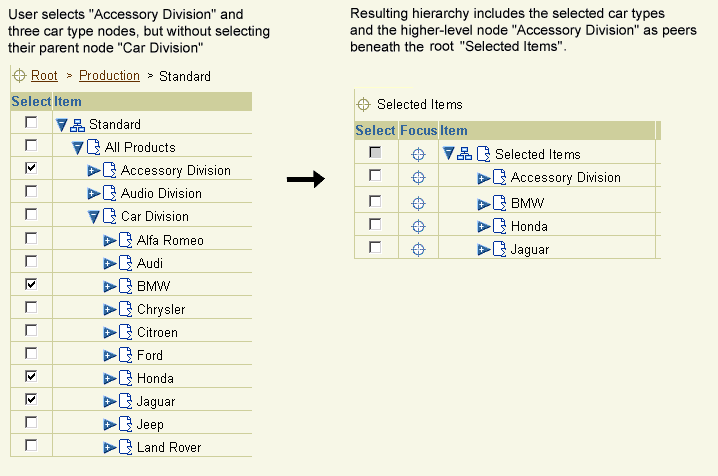Collapse the All Products node
718x476 pixels.
[x=78, y=148]
